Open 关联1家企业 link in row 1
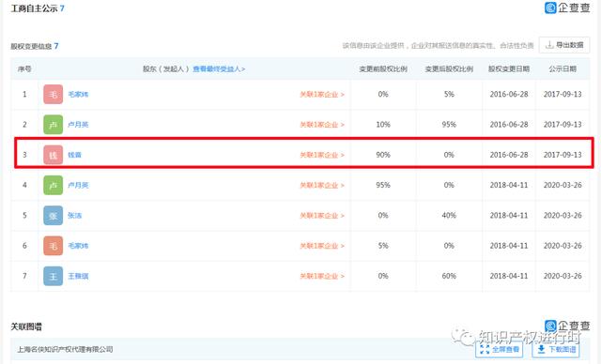The height and width of the screenshot is (364, 601). pyautogui.click(x=322, y=94)
